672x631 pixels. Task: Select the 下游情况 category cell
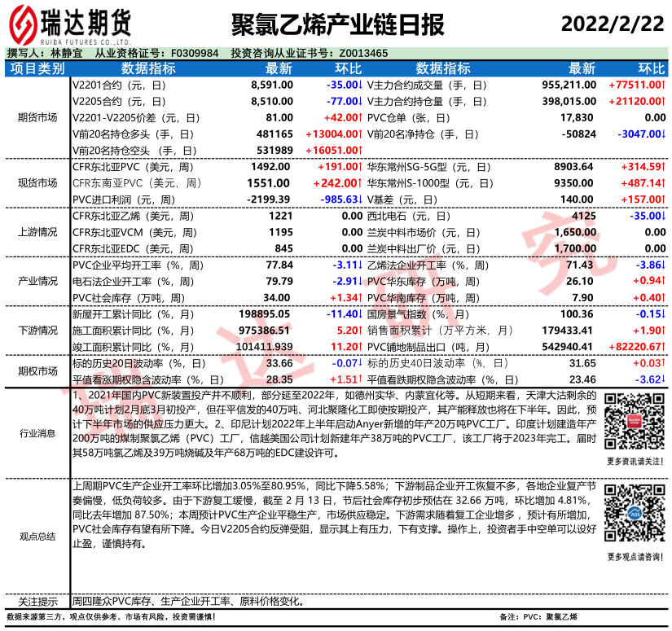coord(37,330)
